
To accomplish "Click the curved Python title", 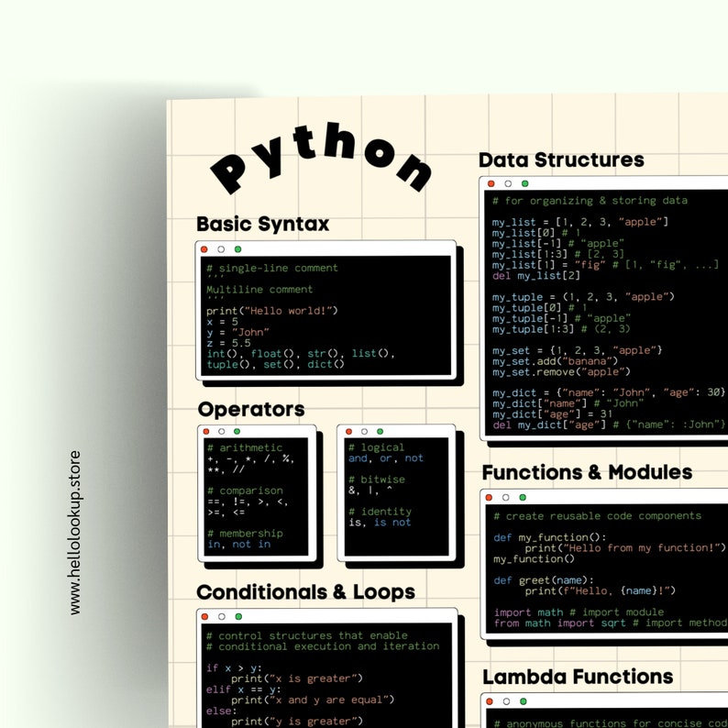I will point(321,158).
